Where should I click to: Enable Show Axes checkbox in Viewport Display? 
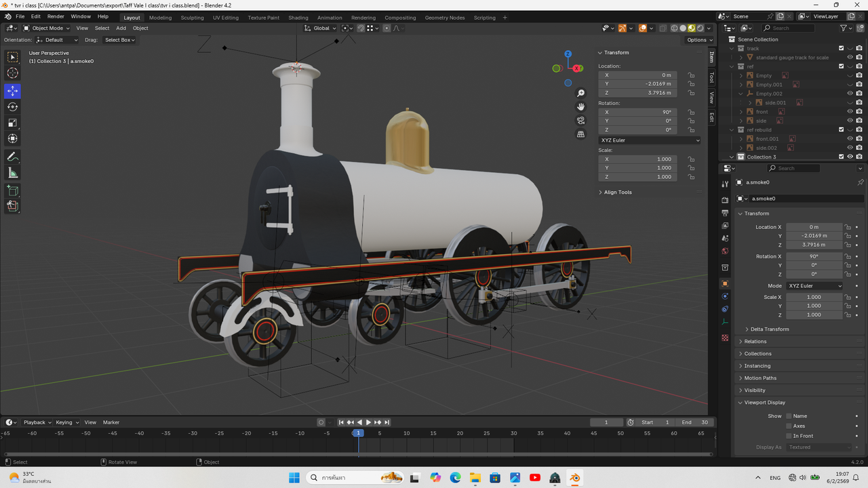(789, 426)
